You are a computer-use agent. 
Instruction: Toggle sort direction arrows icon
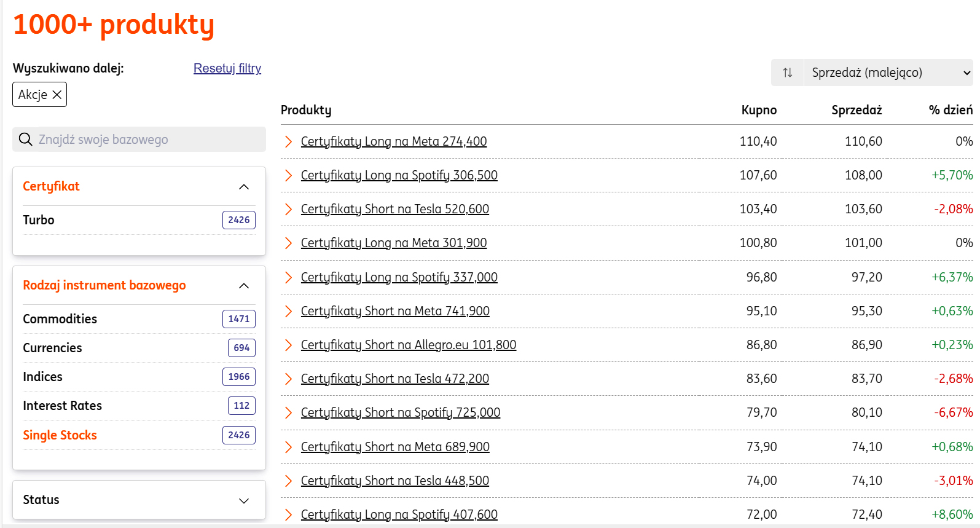pos(787,73)
